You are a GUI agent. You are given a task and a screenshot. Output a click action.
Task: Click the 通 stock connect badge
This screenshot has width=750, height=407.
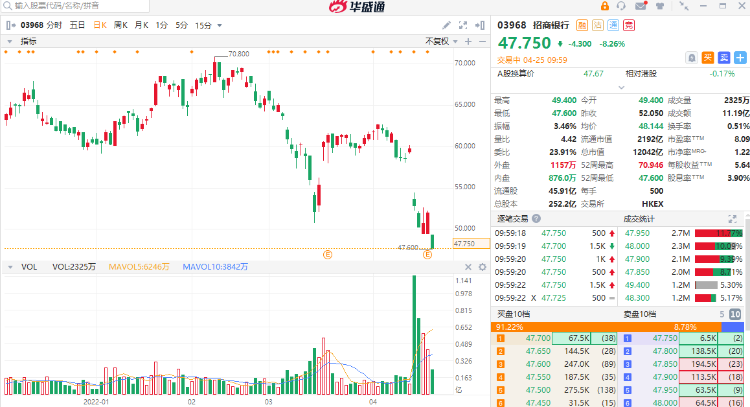(x=613, y=25)
